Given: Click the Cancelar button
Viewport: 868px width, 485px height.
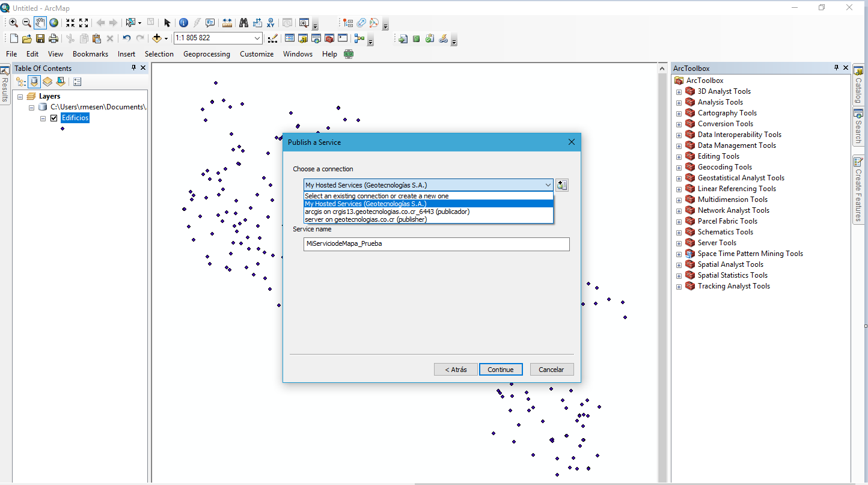Looking at the screenshot, I should [552, 369].
